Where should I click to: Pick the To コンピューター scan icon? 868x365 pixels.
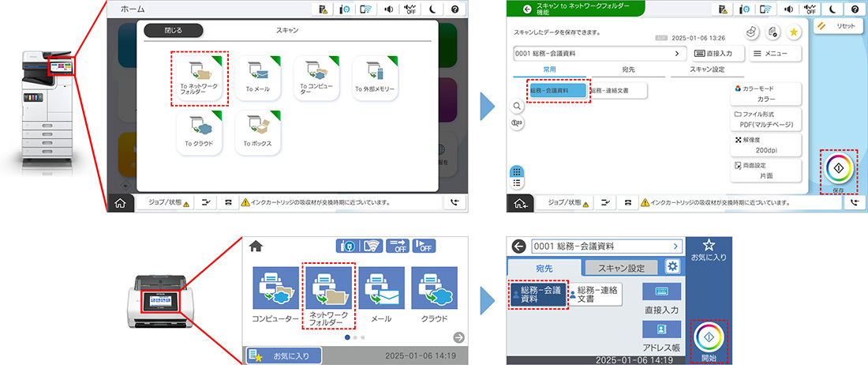coord(316,77)
